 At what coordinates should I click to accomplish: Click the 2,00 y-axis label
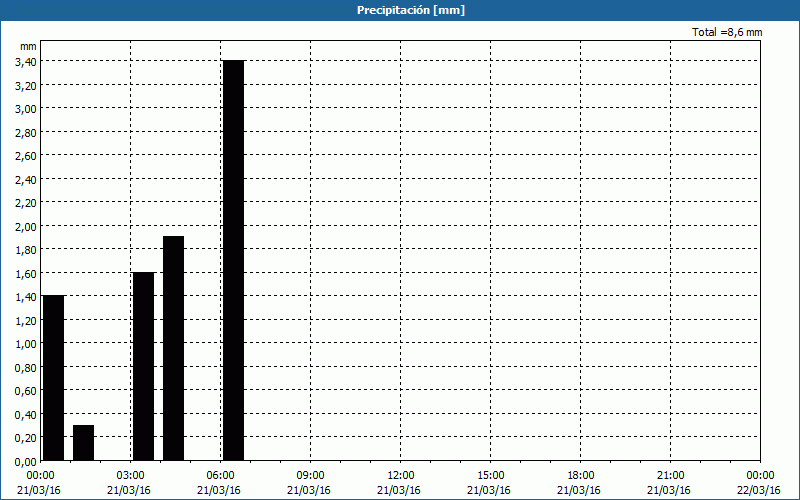(x=26, y=227)
